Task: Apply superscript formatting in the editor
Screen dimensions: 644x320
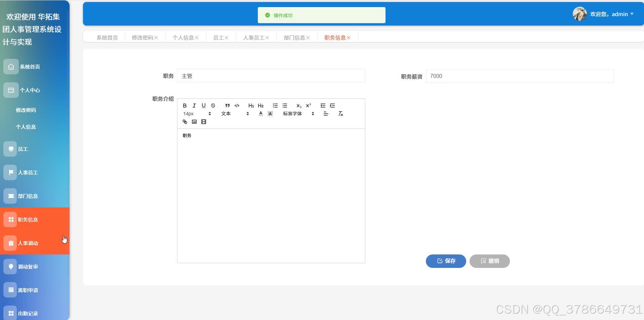Action: [308, 105]
